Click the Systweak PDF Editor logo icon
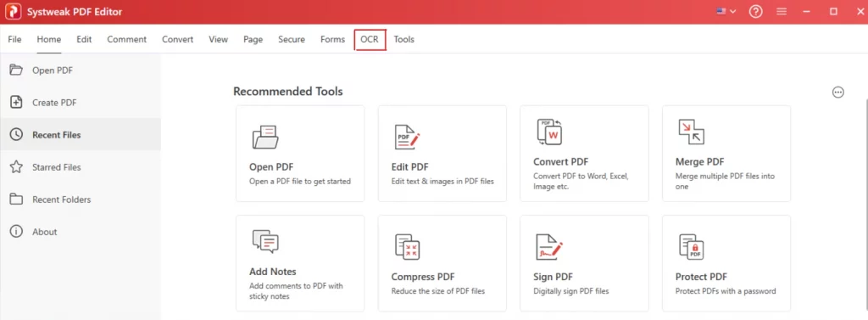868x320 pixels. pyautogui.click(x=13, y=12)
